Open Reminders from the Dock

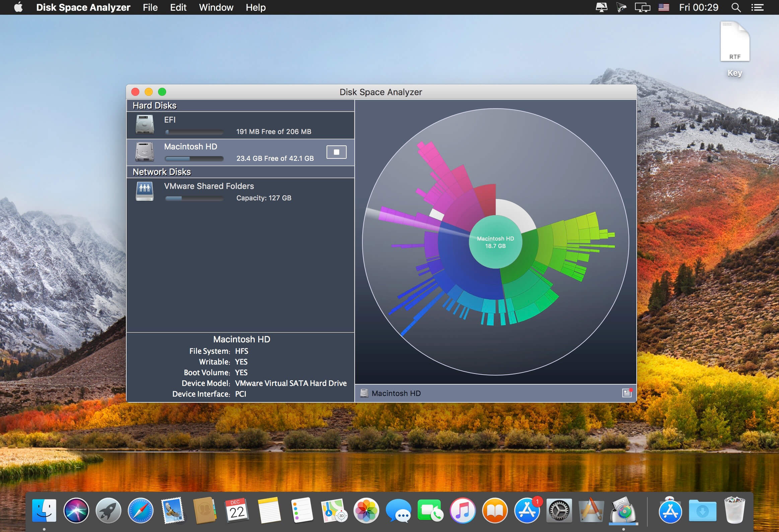click(x=302, y=510)
